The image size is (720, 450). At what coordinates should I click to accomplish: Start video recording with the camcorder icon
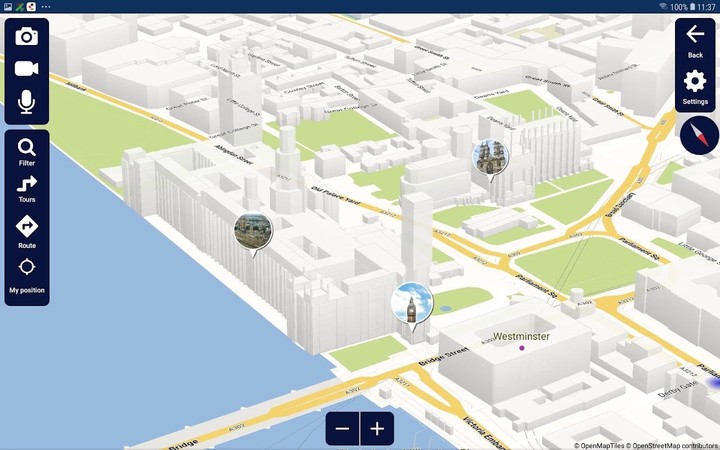click(x=27, y=69)
